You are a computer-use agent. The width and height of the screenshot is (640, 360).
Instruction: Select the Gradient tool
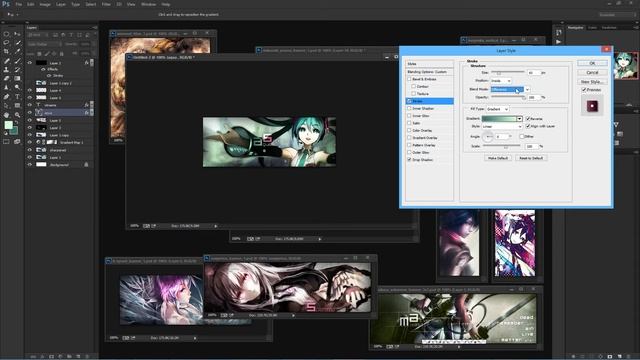[x=17, y=78]
